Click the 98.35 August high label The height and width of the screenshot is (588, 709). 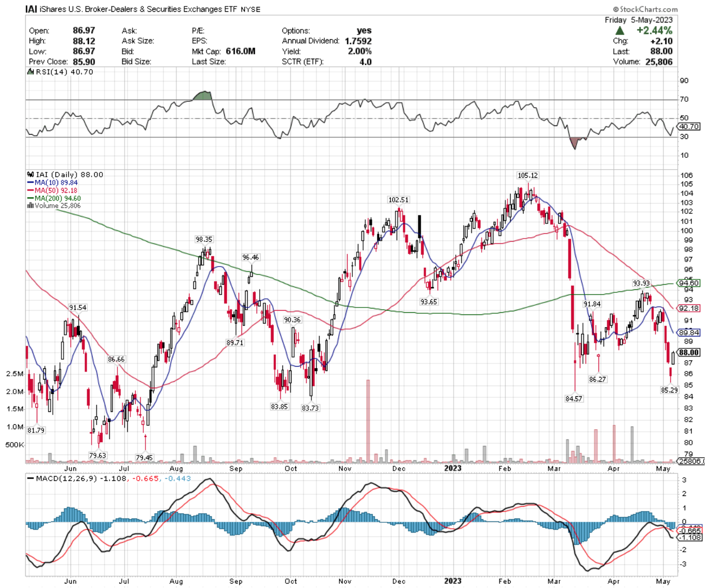(x=204, y=240)
